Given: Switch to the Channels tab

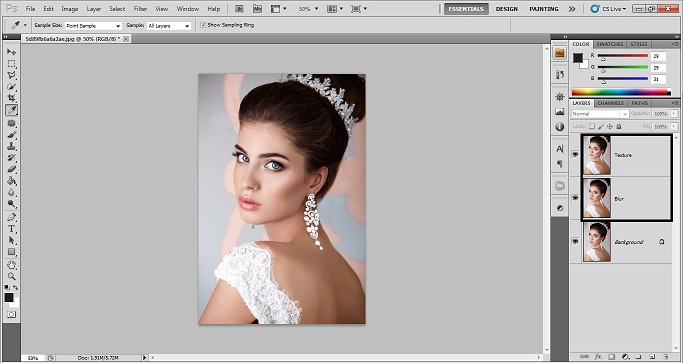Looking at the screenshot, I should click(610, 103).
